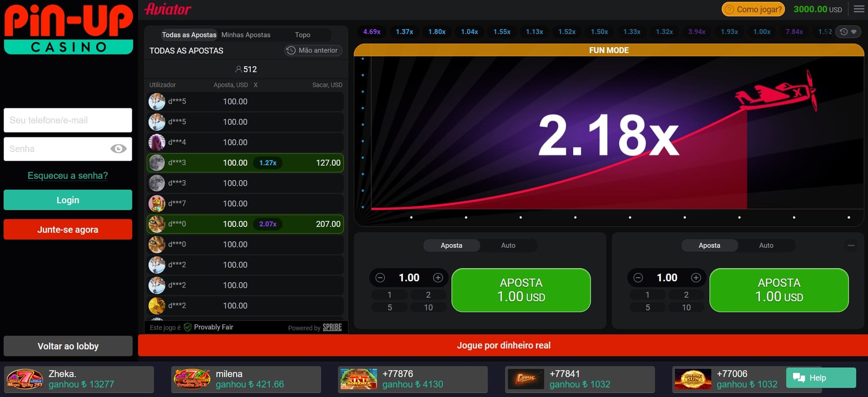Image resolution: width=868 pixels, height=397 pixels.
Task: Click the +77876 TNT Bonanza thumbnail
Action: click(359, 379)
